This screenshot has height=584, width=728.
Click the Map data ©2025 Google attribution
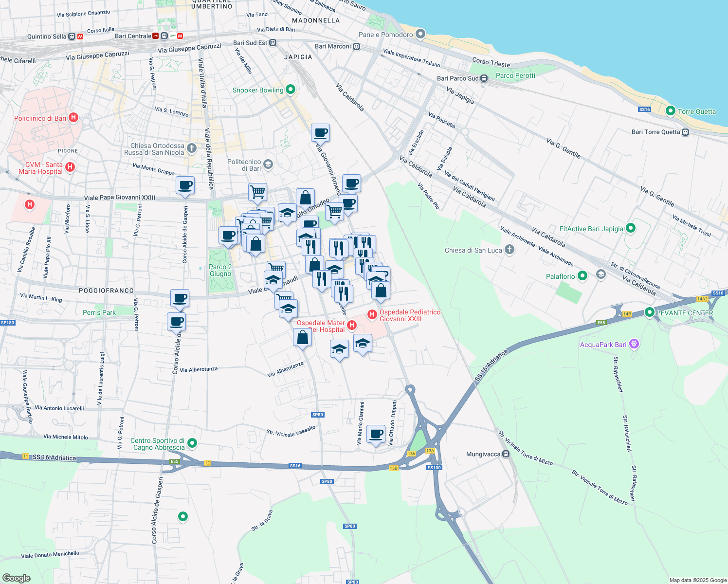click(698, 580)
